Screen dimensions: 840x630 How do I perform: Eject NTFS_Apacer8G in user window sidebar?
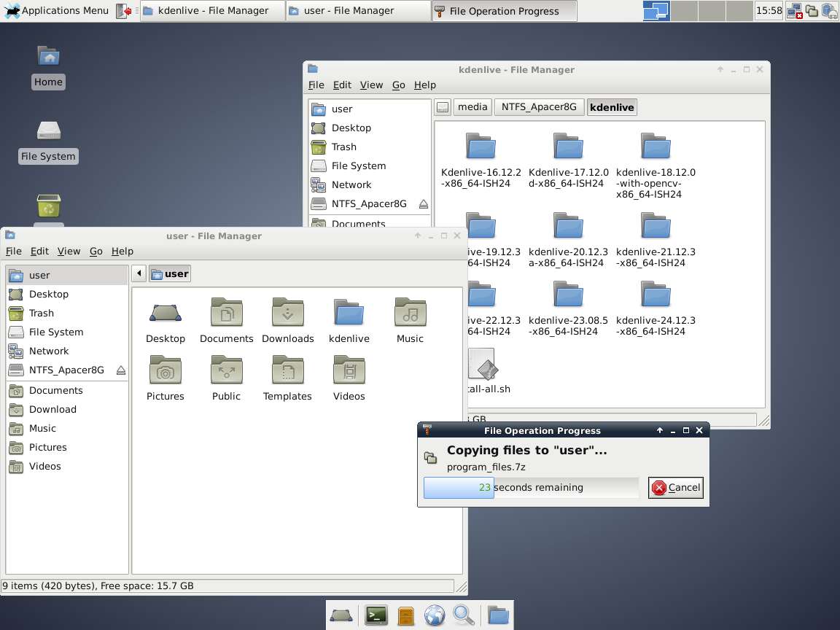[121, 370]
